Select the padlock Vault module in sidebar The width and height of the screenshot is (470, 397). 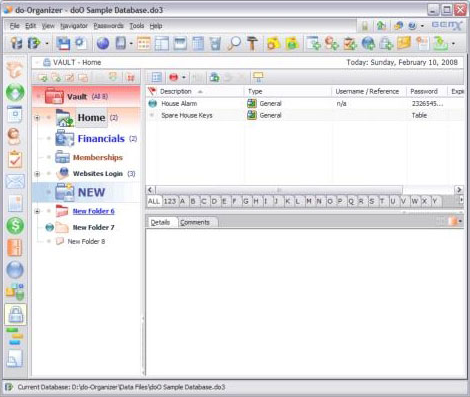[15, 314]
